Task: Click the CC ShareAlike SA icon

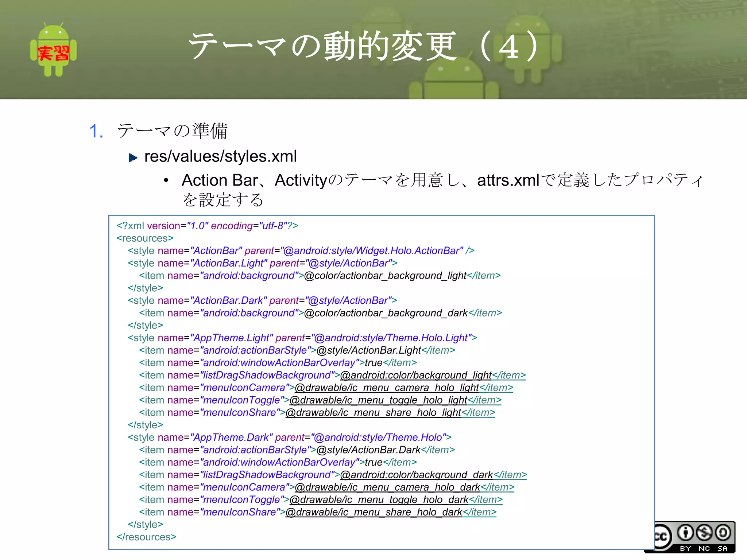Action: [x=723, y=533]
